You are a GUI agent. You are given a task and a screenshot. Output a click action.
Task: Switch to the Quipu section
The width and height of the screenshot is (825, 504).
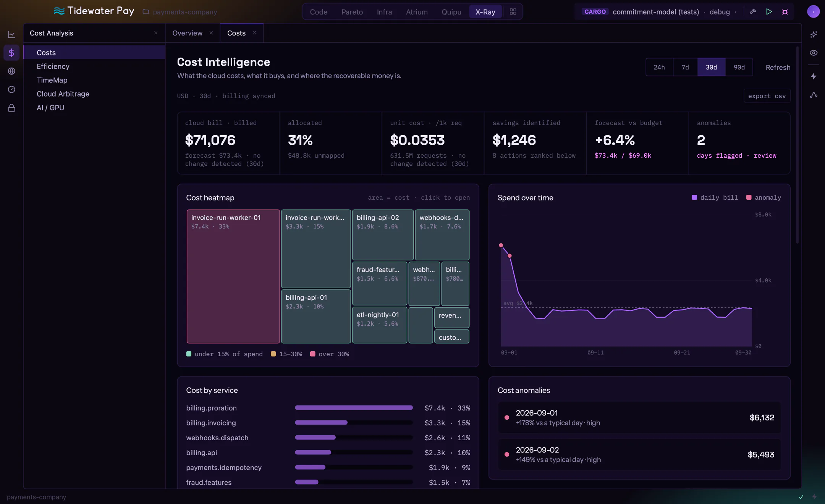coord(451,12)
